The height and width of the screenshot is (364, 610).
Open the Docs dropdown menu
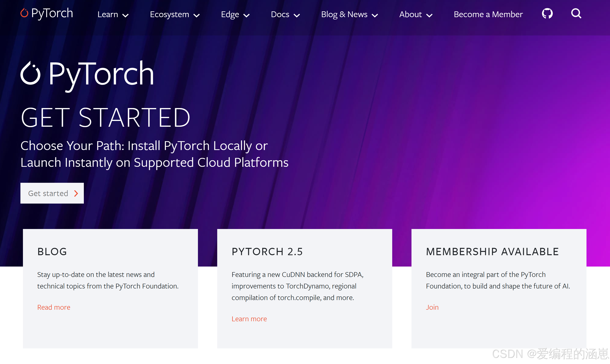pos(285,14)
